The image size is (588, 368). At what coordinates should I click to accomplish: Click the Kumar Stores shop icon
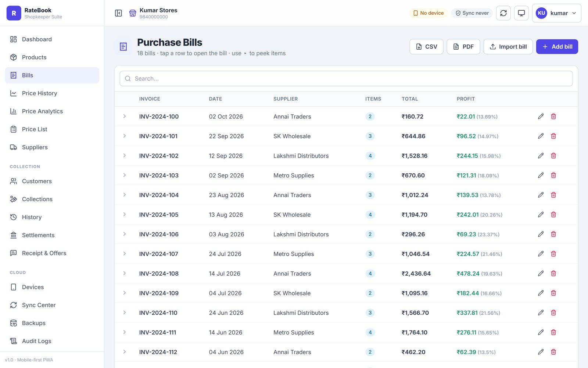pyautogui.click(x=133, y=13)
